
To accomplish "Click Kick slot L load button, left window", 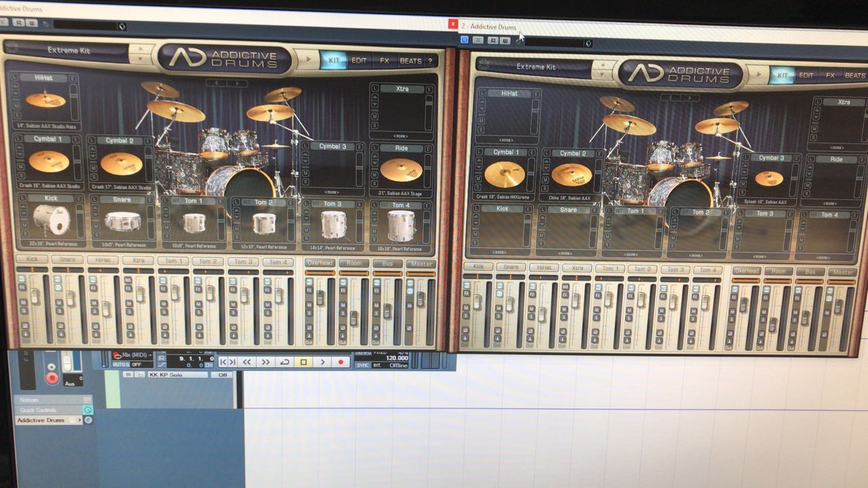I will click(x=23, y=199).
